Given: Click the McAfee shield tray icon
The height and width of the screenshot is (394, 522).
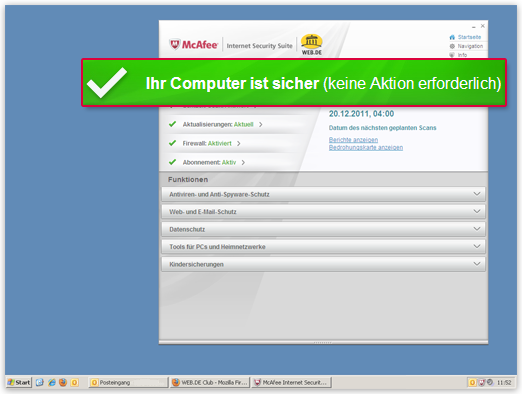Looking at the screenshot, I should click(x=482, y=383).
